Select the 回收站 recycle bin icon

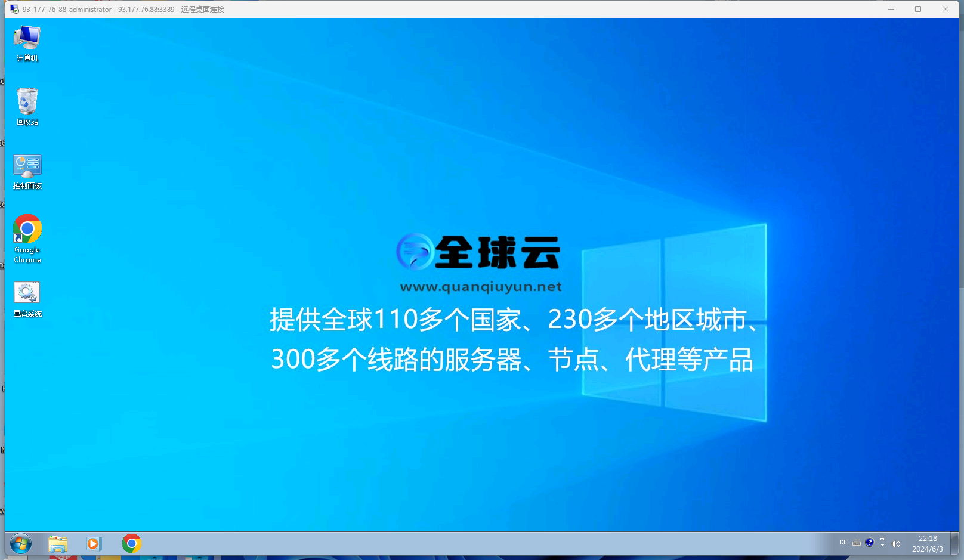click(27, 107)
